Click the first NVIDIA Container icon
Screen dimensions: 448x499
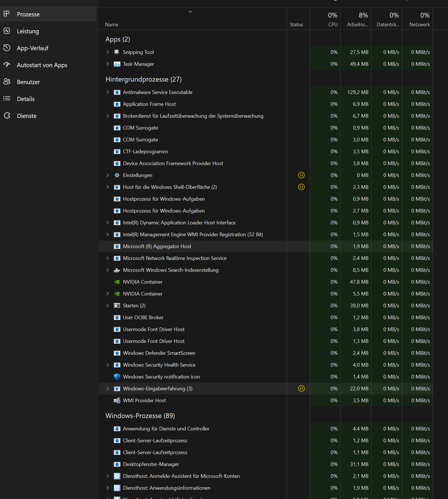117,282
